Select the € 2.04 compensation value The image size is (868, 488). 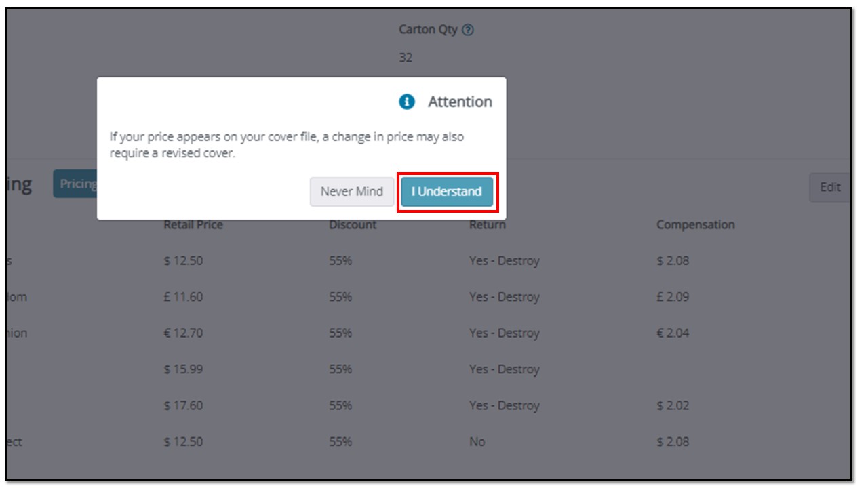coord(673,333)
